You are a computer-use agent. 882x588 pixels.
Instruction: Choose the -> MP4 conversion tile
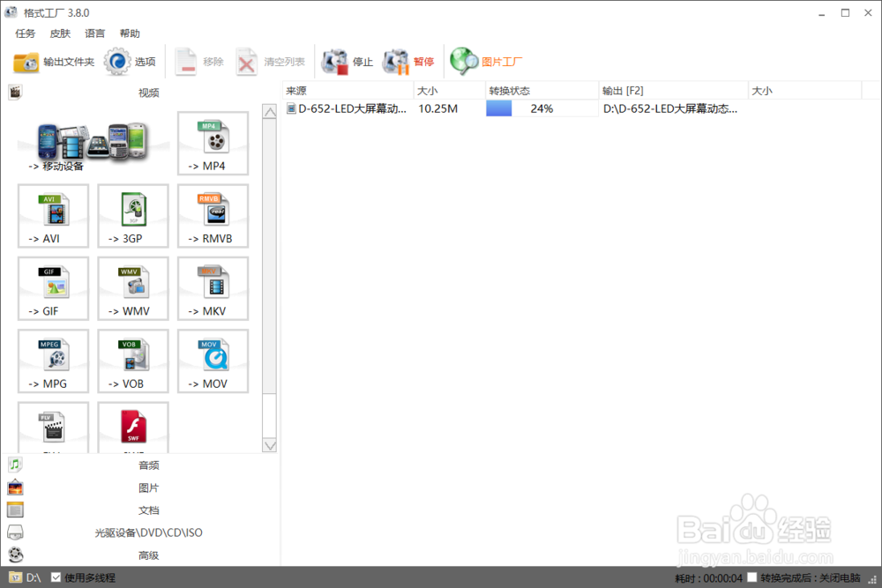coord(213,144)
